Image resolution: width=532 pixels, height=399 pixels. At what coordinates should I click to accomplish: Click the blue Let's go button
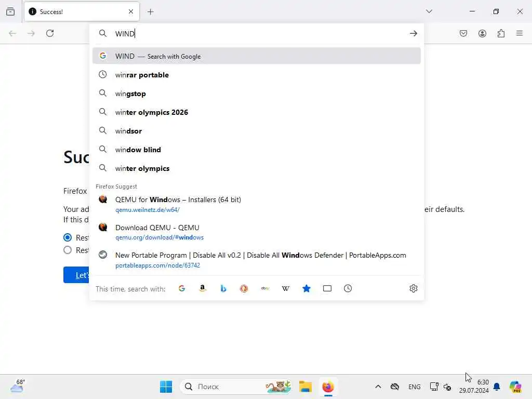click(x=76, y=275)
